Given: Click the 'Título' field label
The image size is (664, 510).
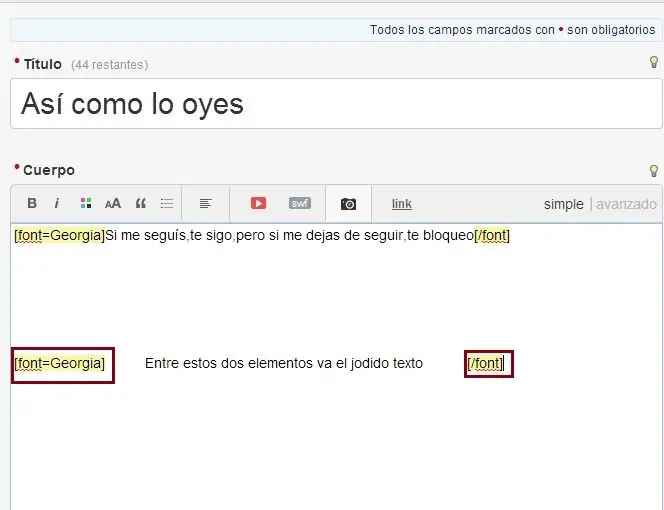Looking at the screenshot, I should click(x=42, y=64).
